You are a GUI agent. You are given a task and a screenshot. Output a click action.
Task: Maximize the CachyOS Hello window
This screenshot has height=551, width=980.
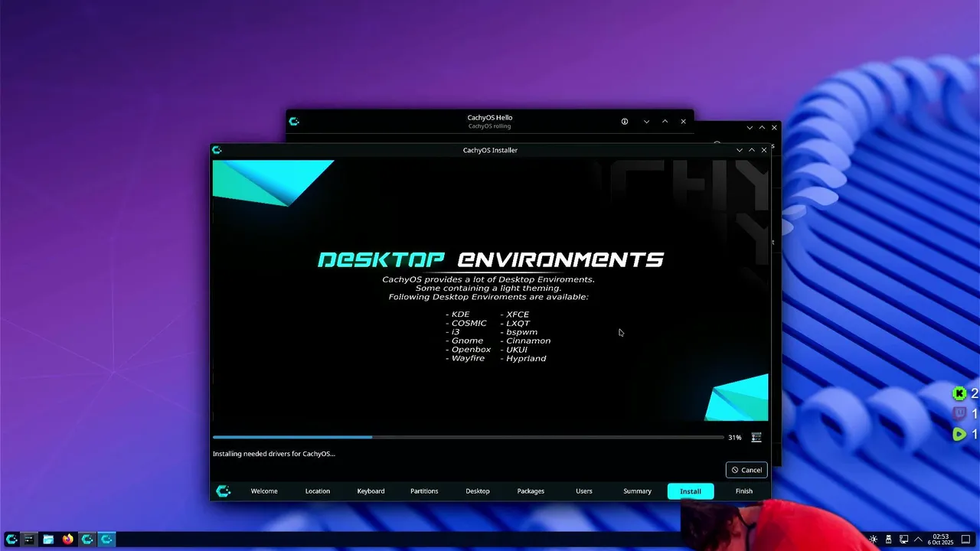pyautogui.click(x=665, y=122)
